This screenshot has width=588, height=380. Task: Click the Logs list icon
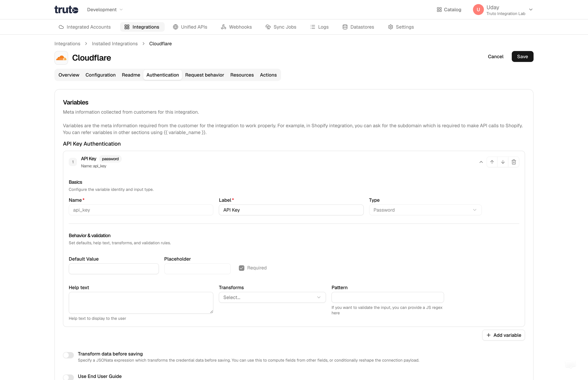(313, 27)
